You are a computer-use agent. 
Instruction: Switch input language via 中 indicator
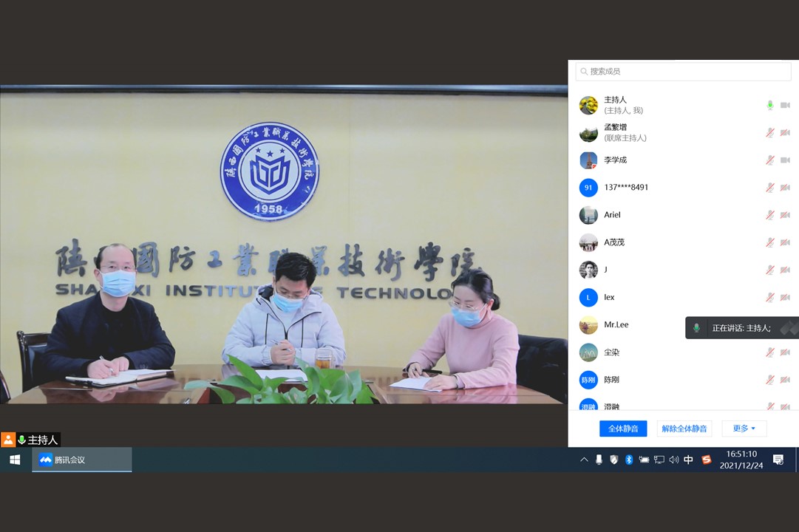pyautogui.click(x=688, y=460)
